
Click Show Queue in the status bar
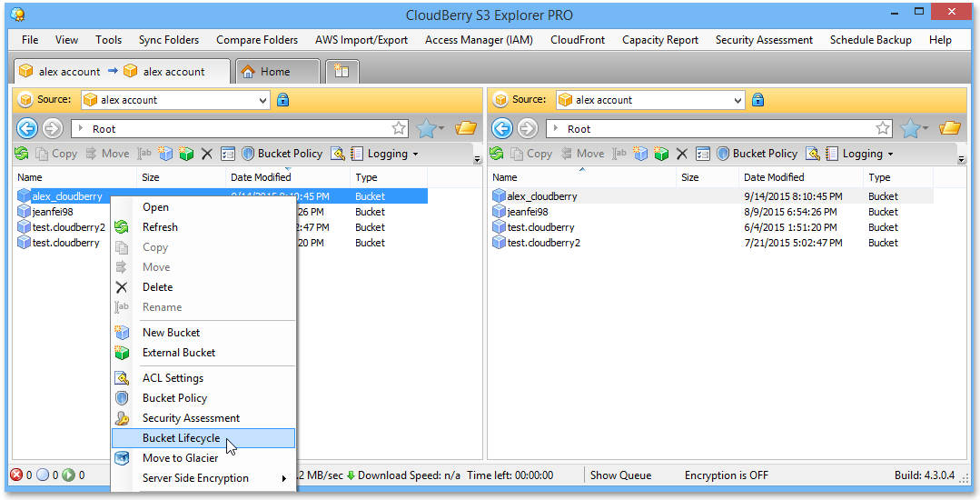pos(620,475)
